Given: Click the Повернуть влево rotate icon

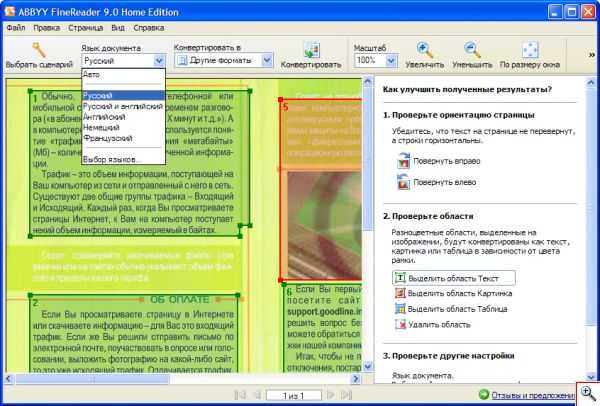Looking at the screenshot, I should [403, 182].
